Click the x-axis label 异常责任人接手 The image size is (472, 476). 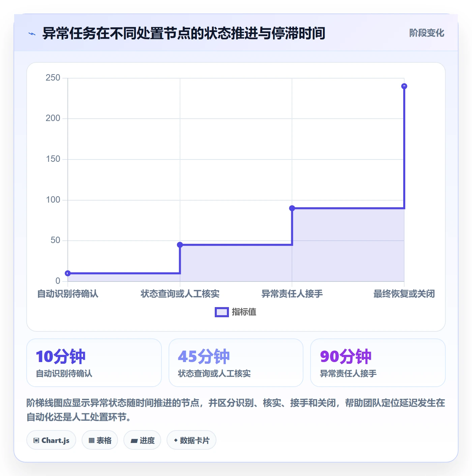click(x=292, y=294)
